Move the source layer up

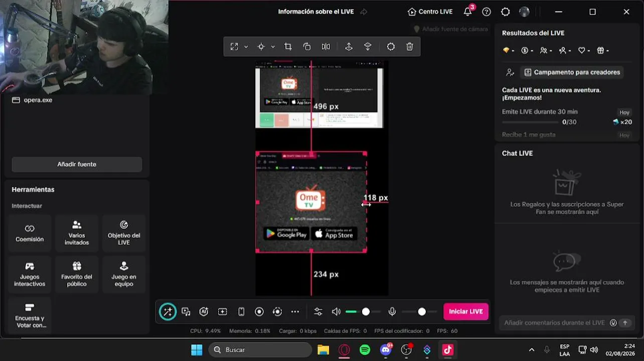(349, 47)
